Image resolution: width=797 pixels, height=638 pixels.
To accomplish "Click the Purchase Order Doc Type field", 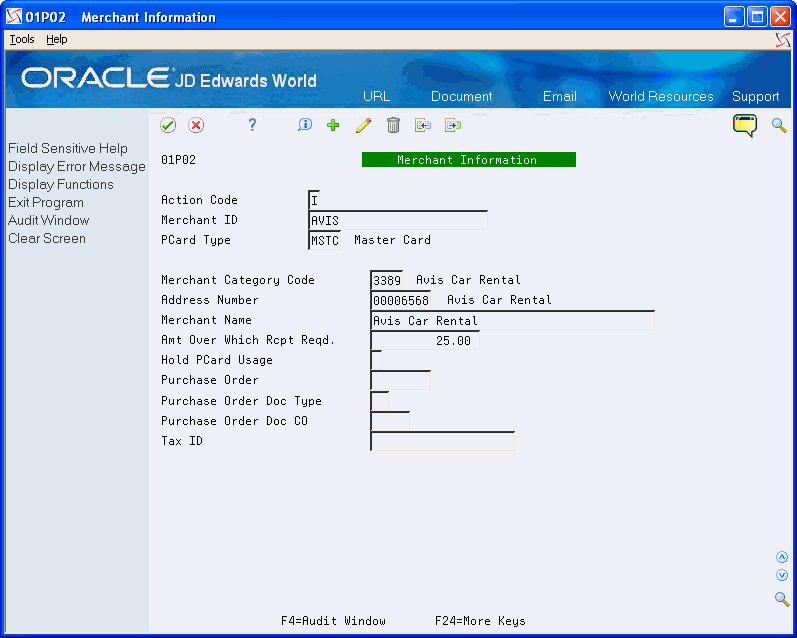I will 380,401.
